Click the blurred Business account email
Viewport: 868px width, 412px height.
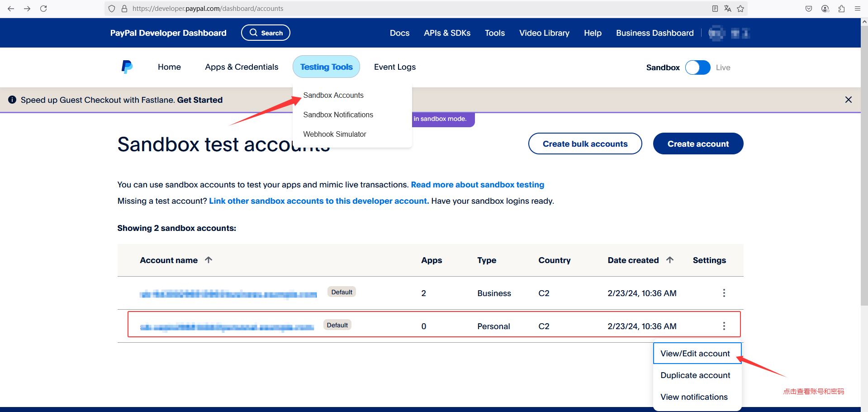click(228, 294)
